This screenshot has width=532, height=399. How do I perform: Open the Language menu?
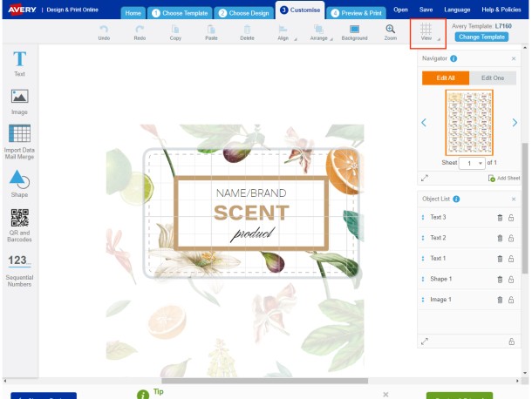click(x=457, y=10)
